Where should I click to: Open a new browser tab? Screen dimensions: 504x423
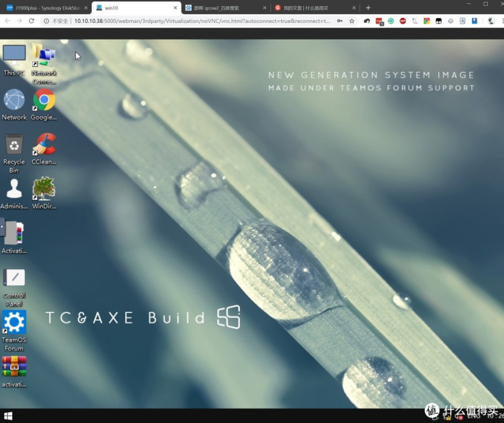pos(368,7)
